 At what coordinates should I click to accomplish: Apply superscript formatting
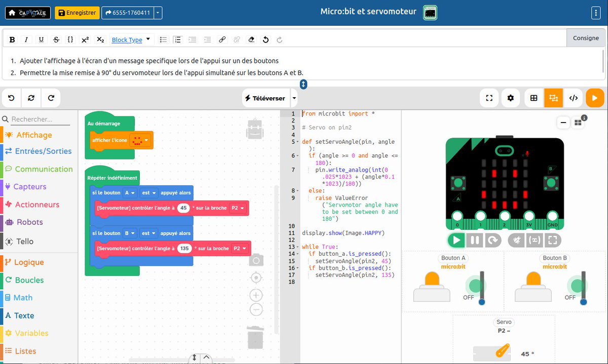click(x=85, y=39)
